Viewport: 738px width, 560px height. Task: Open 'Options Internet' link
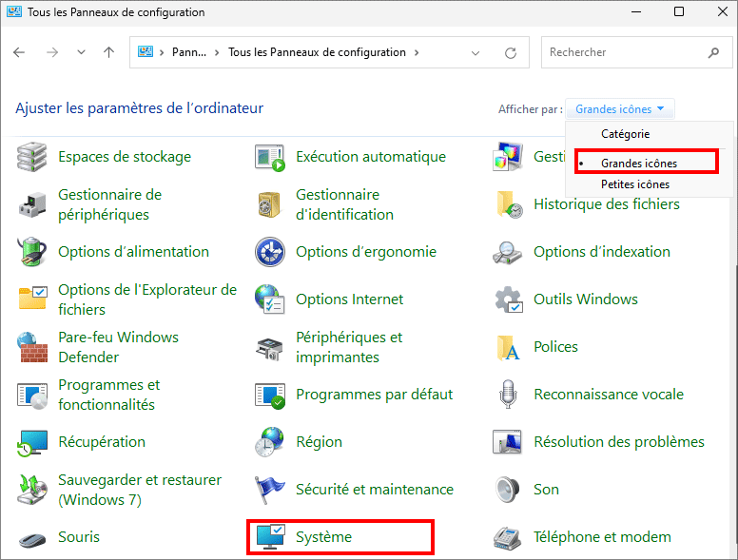349,299
